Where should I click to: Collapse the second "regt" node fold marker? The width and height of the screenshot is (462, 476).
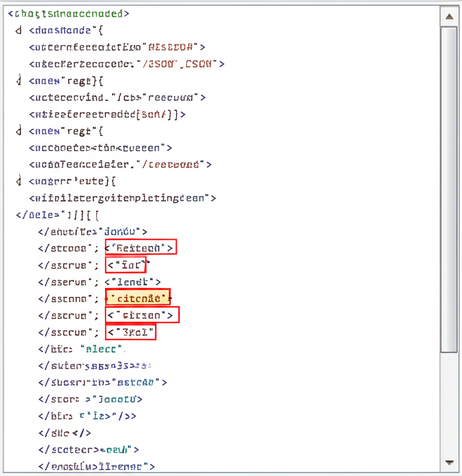point(19,131)
